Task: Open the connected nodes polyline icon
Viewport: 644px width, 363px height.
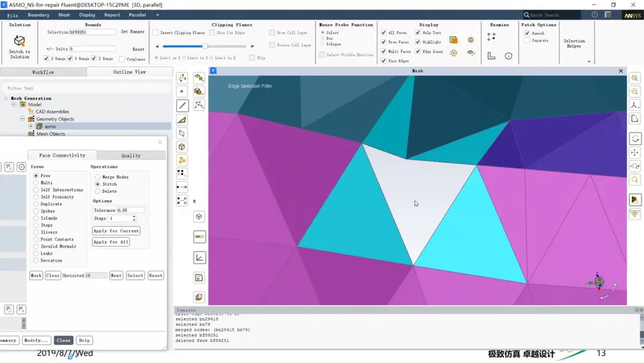Action: tap(199, 105)
